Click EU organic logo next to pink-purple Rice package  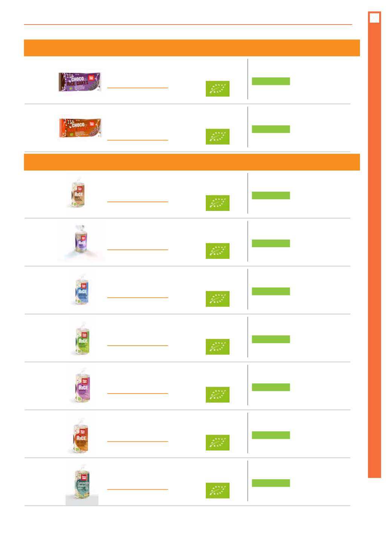coord(217,395)
